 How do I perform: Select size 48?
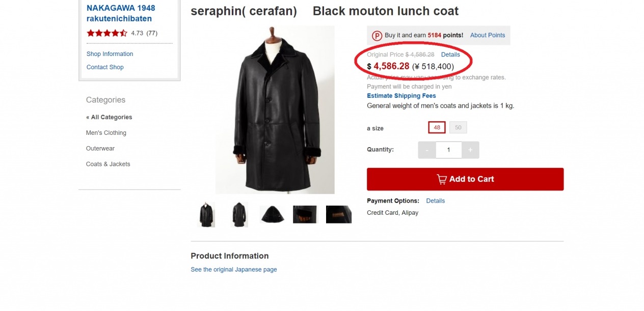(437, 128)
